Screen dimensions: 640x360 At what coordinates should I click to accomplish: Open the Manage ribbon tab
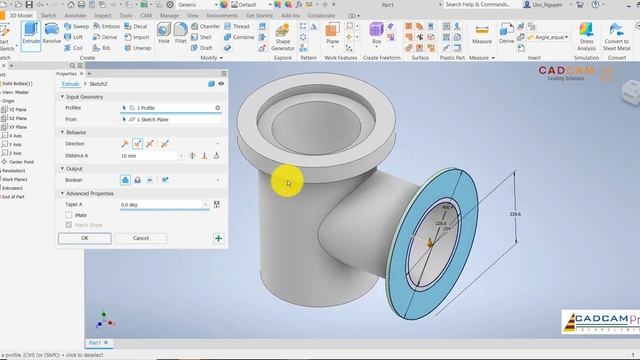click(169, 16)
